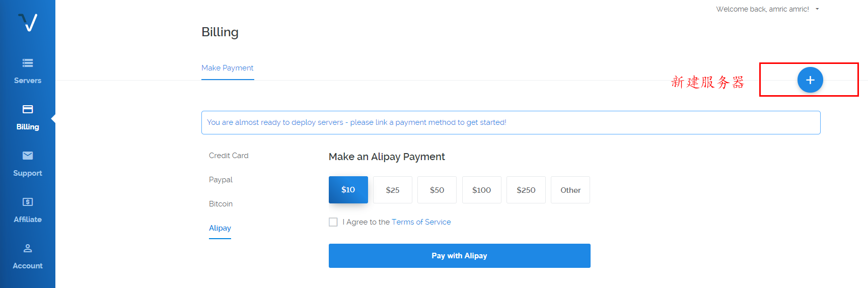This screenshot has height=288, width=868.
Task: Expand the welcome back user dropdown arrow
Action: (x=817, y=9)
